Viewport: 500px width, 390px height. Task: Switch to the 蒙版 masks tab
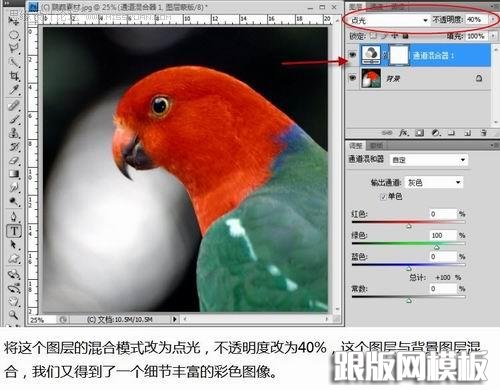(x=376, y=146)
